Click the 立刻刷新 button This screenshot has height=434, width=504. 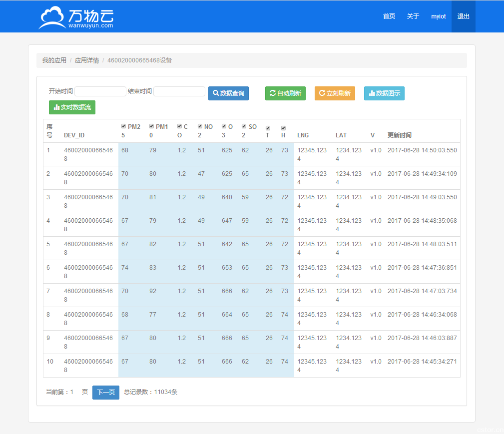coord(335,93)
